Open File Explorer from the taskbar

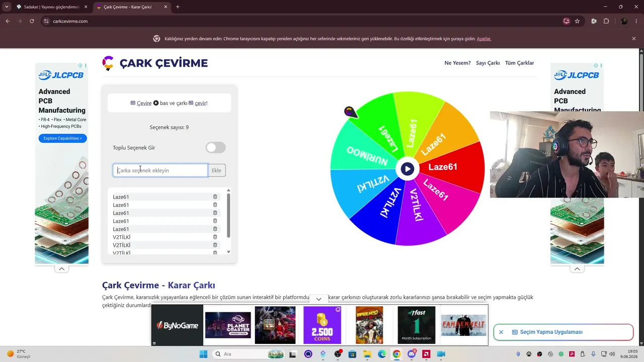click(x=367, y=354)
